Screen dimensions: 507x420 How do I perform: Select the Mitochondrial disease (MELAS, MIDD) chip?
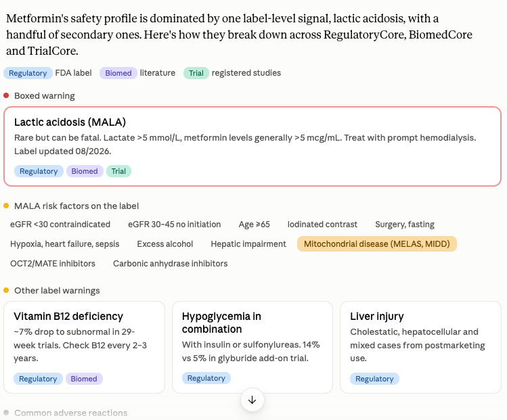click(376, 244)
